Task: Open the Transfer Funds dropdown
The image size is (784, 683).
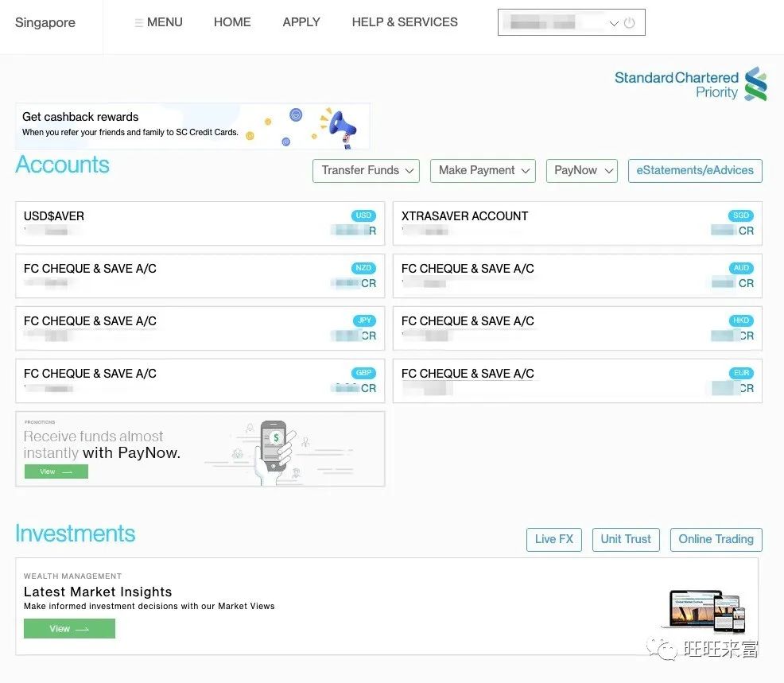Action: click(x=366, y=170)
